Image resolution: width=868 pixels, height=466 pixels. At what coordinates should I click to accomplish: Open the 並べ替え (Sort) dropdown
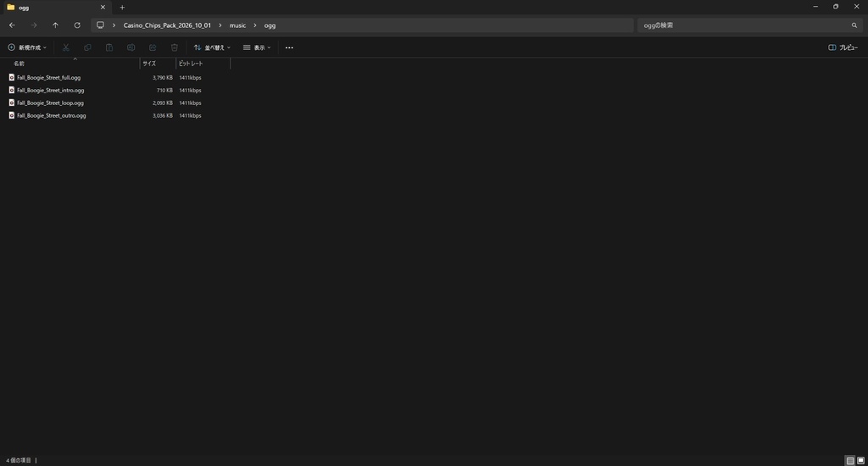point(212,47)
